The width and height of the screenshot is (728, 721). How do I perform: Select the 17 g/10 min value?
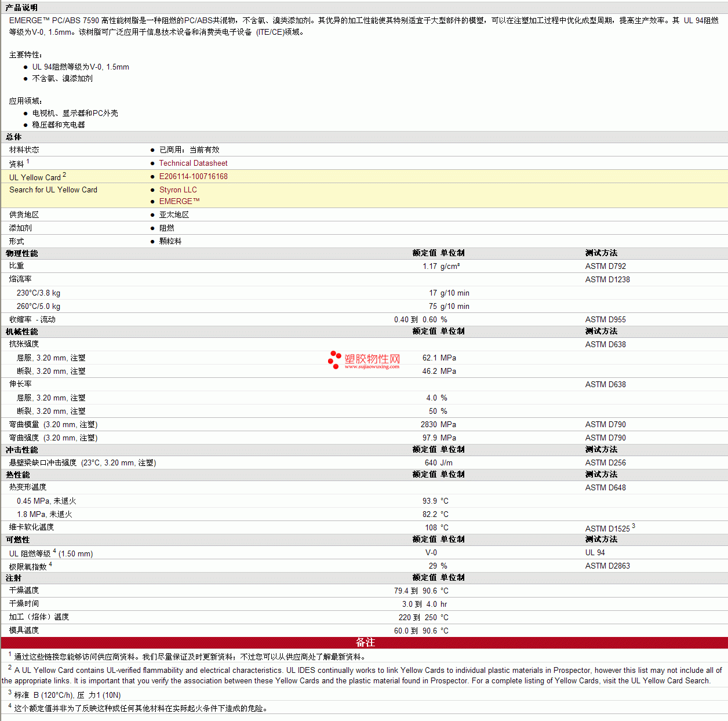click(x=449, y=293)
